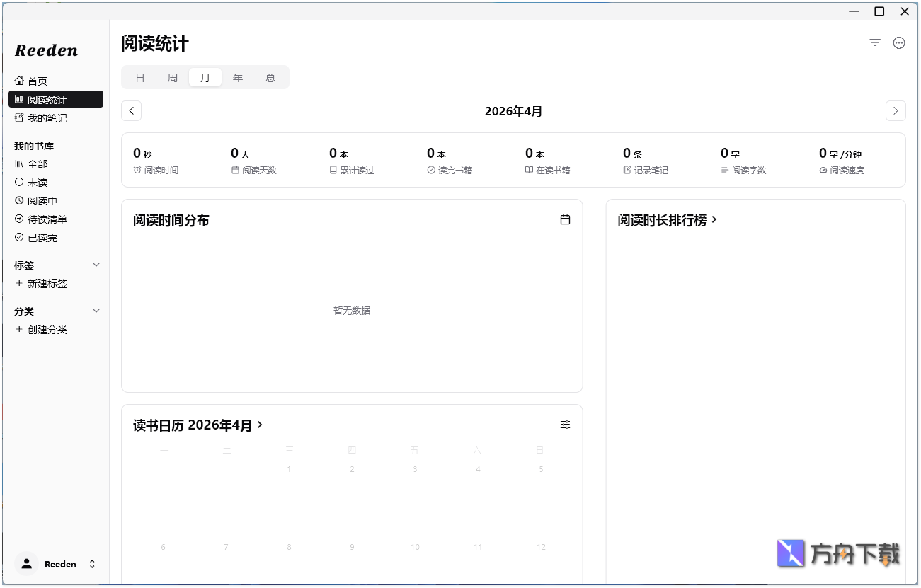The image size is (921, 588).
Task: Click the filter icon in top right
Action: 874,42
